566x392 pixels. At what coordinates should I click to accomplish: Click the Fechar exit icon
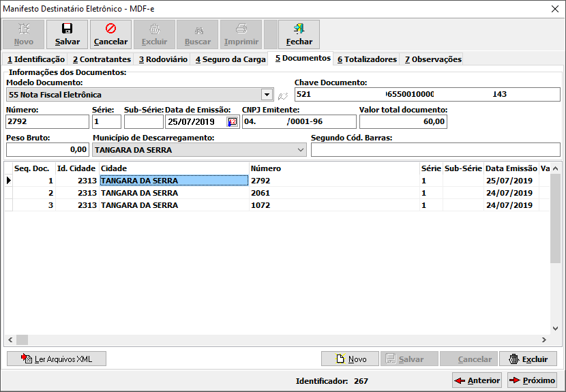[x=299, y=29]
